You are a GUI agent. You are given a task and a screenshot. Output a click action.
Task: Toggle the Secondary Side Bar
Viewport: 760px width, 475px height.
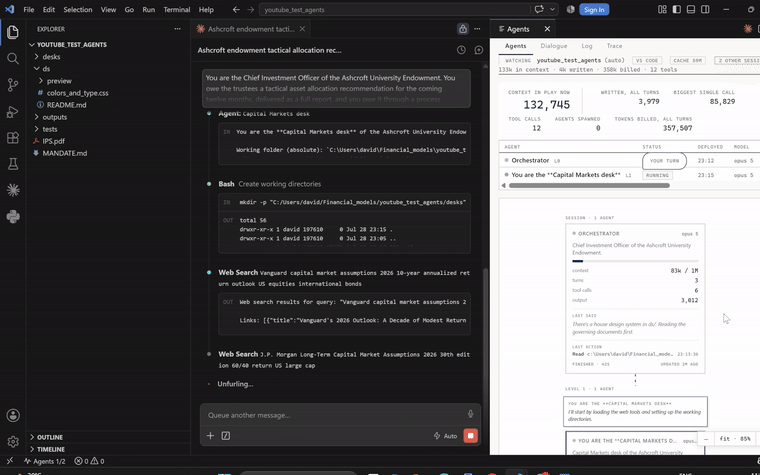(x=705, y=9)
